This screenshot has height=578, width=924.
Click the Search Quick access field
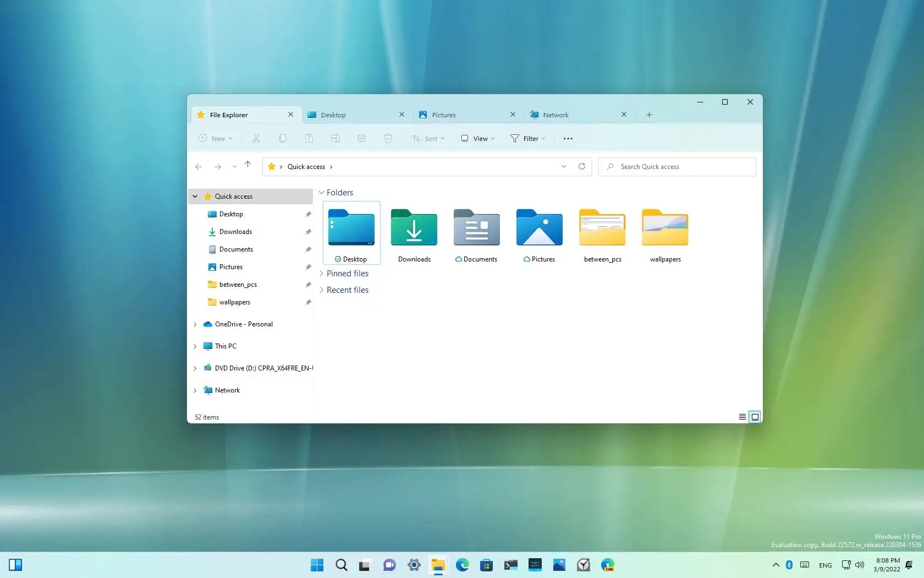pos(677,167)
